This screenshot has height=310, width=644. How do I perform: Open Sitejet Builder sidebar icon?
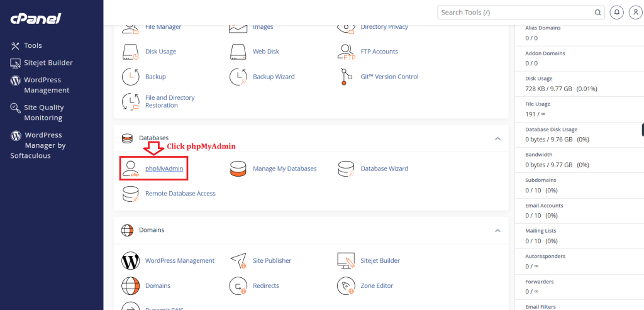[x=15, y=63]
